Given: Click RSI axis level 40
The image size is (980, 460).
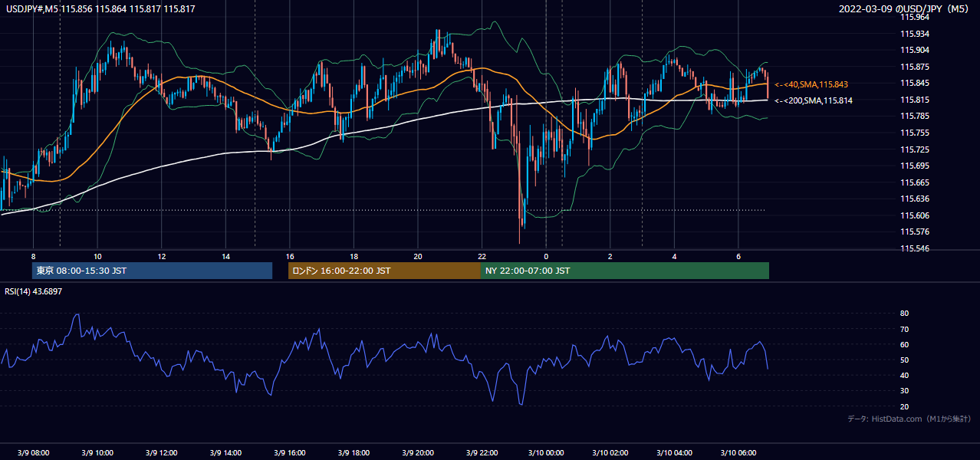Looking at the screenshot, I should (x=905, y=375).
